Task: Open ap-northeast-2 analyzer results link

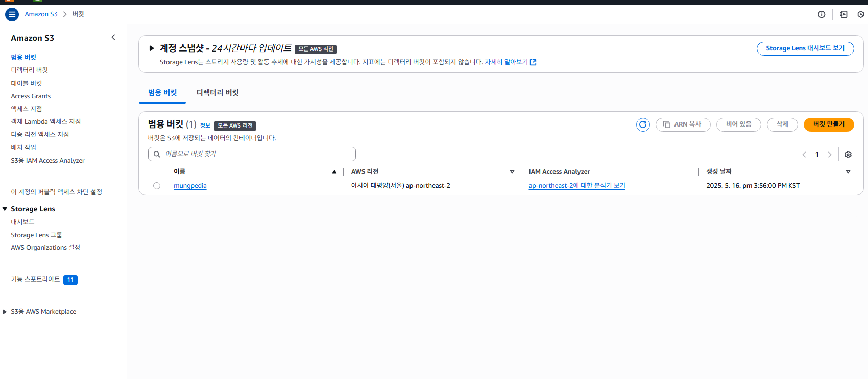Action: (x=577, y=186)
